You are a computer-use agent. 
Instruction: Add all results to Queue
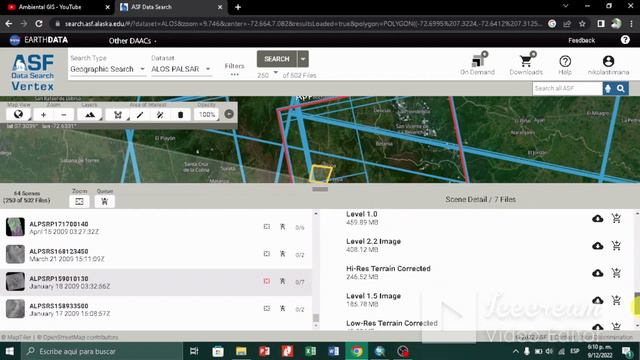coord(104,201)
